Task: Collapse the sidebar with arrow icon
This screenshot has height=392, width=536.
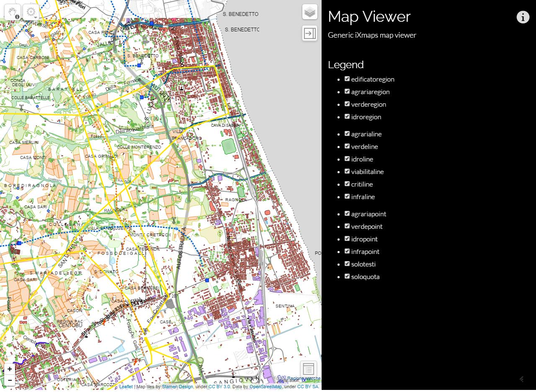Action: [x=310, y=33]
